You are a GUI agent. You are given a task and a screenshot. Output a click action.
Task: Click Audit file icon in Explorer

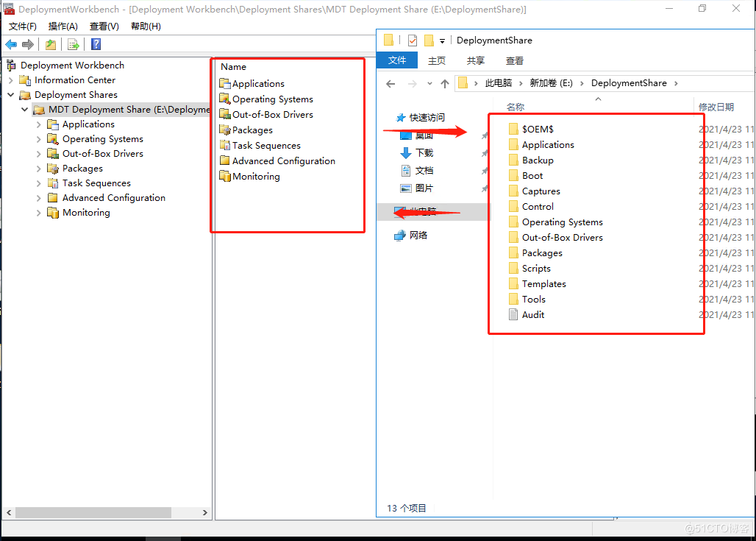(x=513, y=314)
